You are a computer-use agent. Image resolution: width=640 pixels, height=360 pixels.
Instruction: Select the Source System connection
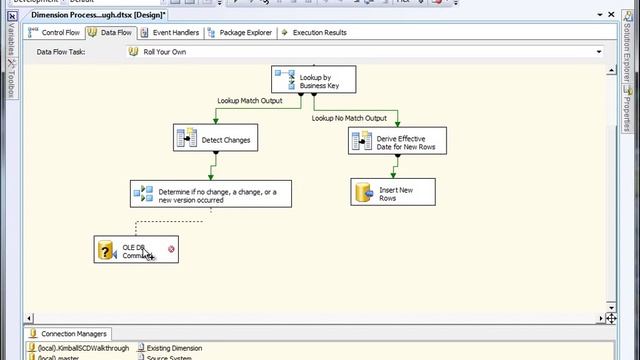(164, 357)
